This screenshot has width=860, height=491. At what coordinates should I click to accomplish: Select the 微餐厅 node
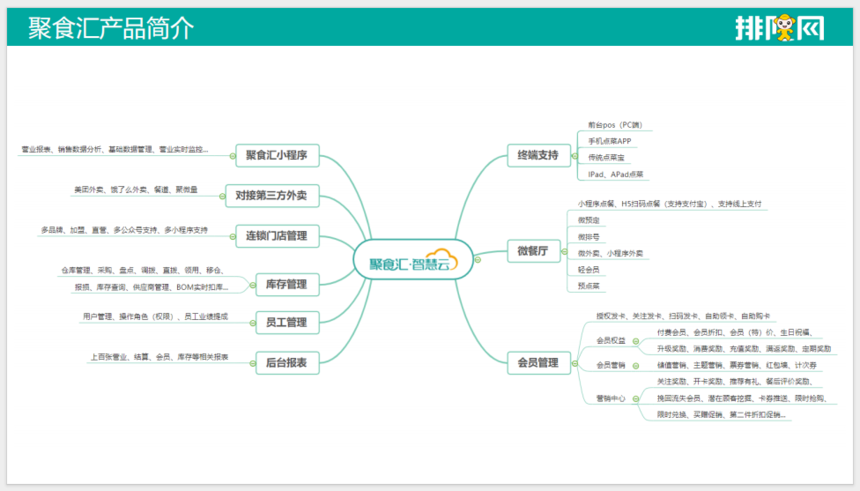pos(534,251)
